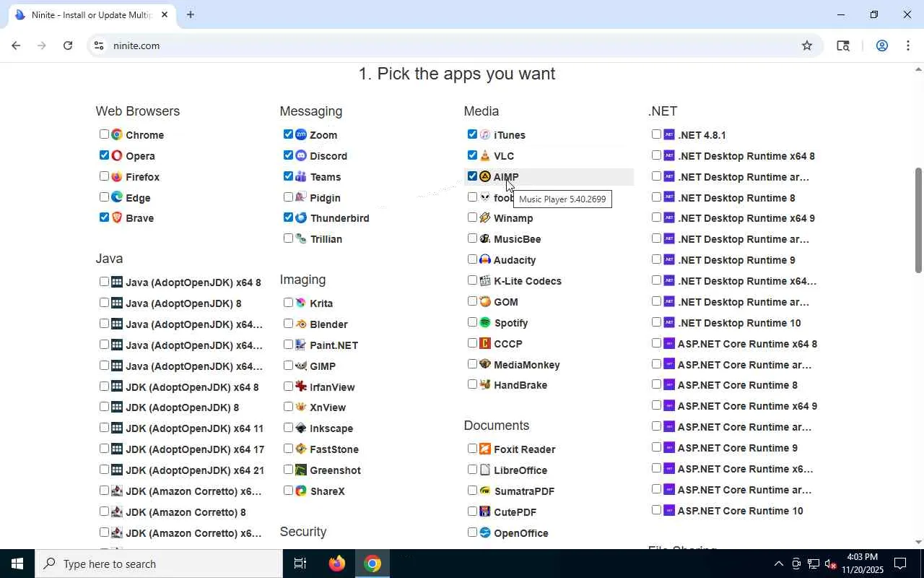Viewport: 924px width, 578px height.
Task: Click the Teams logo icon
Action: coord(301,176)
